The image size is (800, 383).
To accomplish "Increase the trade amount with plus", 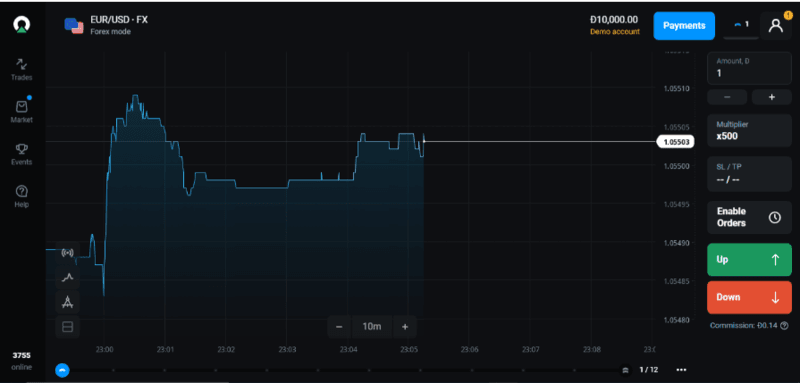I will pyautogui.click(x=771, y=97).
